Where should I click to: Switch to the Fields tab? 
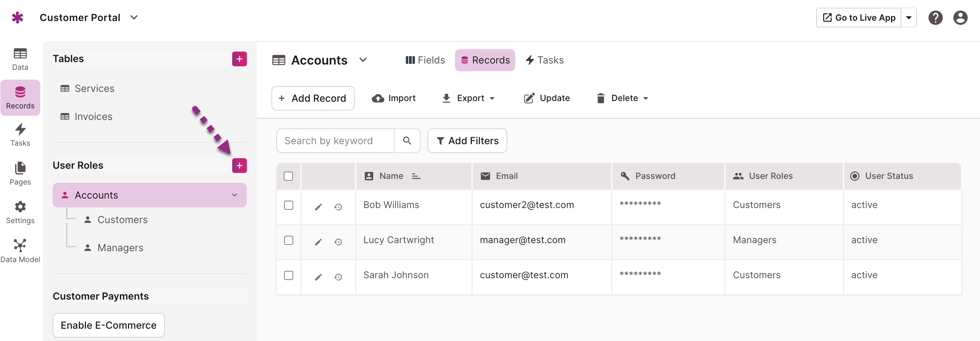425,60
